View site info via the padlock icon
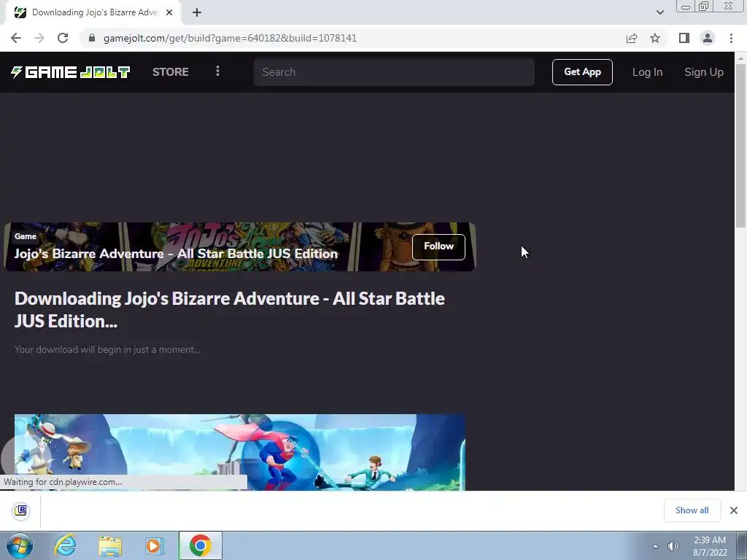This screenshot has width=747, height=560. tap(92, 38)
